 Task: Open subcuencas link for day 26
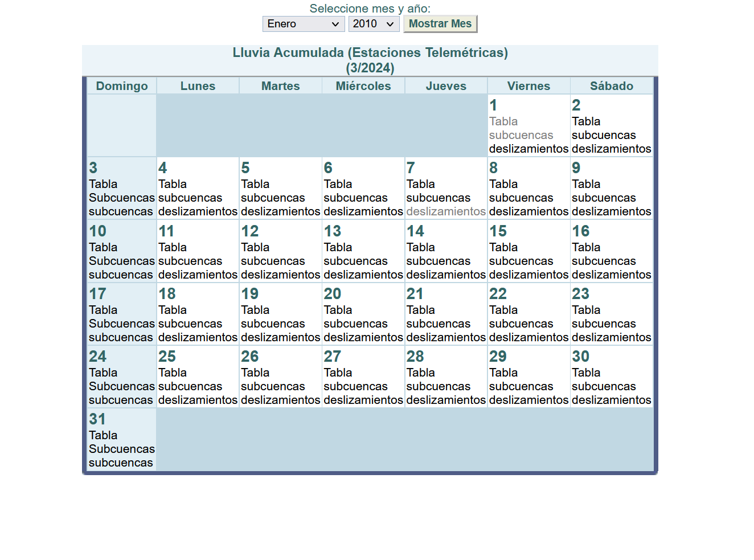[x=273, y=386]
